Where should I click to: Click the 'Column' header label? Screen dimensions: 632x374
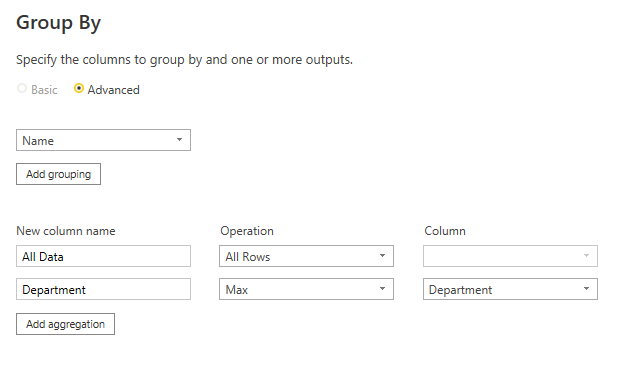point(445,231)
